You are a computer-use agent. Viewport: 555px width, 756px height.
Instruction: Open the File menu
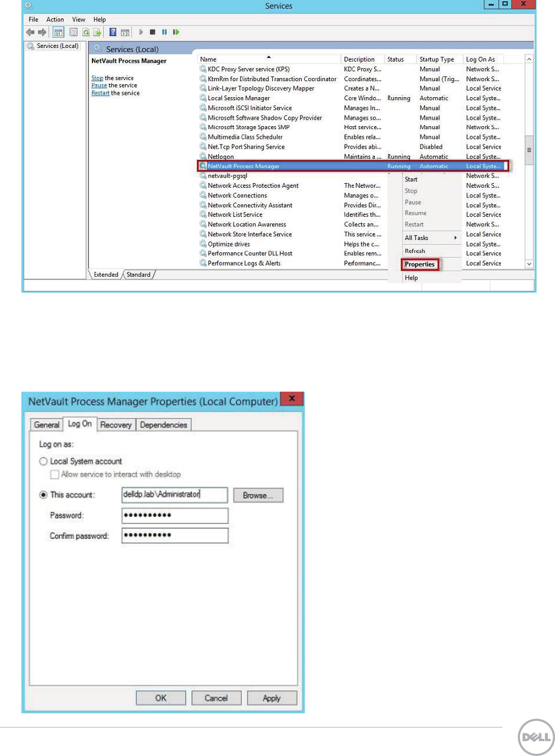[34, 20]
